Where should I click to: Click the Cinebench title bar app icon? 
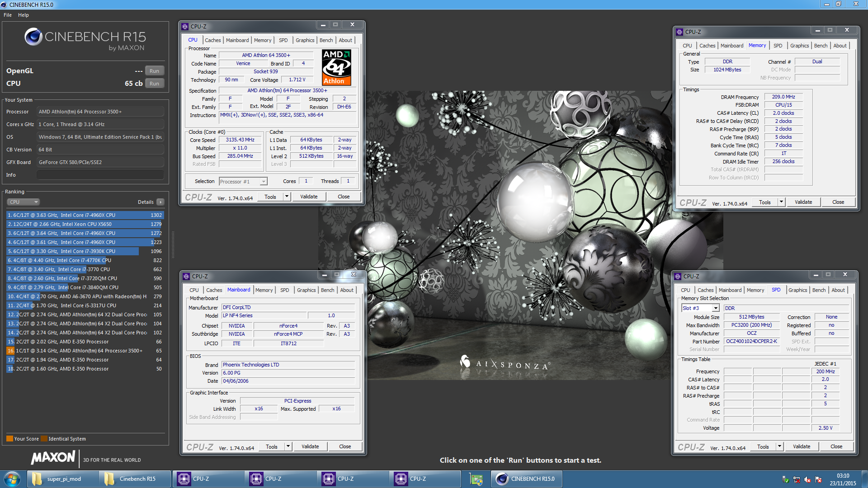[4, 5]
